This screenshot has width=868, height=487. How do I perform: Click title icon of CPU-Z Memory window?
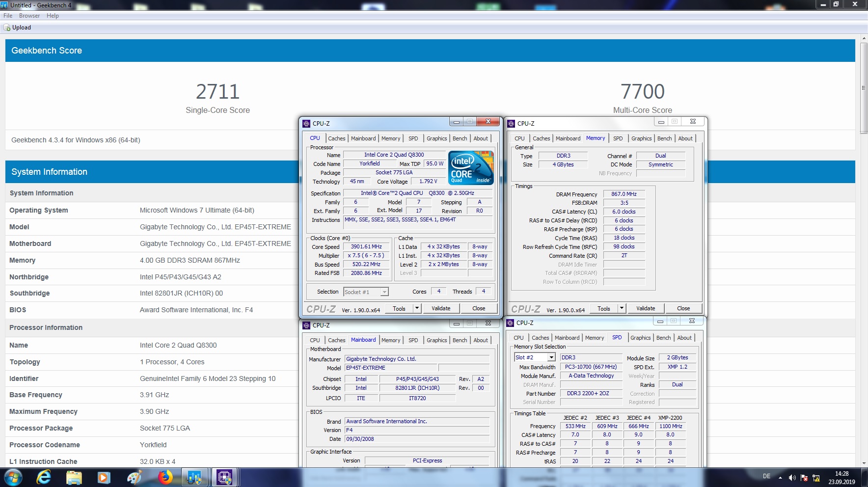coord(511,124)
